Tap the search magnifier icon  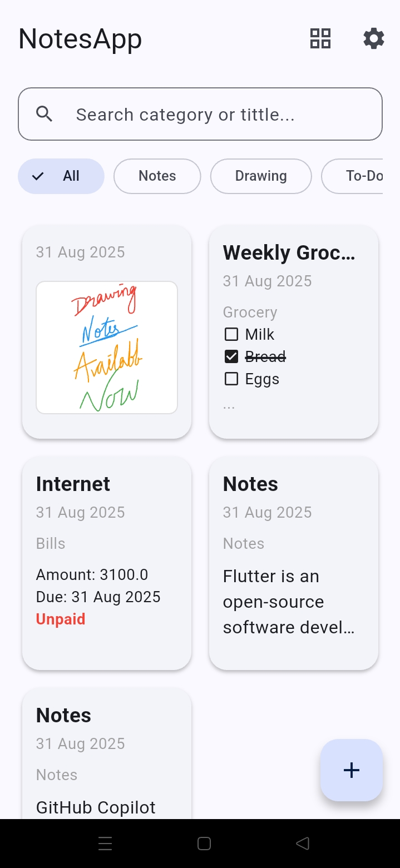(45, 114)
